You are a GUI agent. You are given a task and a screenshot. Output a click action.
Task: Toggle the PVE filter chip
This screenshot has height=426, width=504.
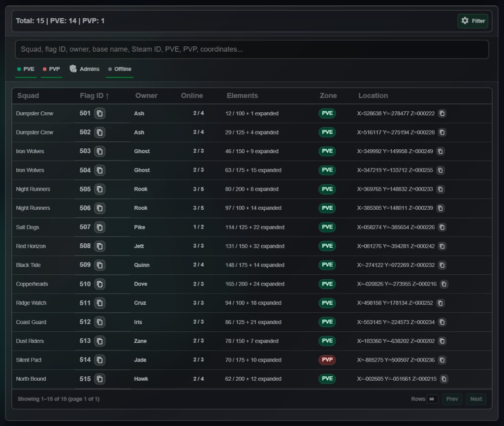pyautogui.click(x=26, y=69)
